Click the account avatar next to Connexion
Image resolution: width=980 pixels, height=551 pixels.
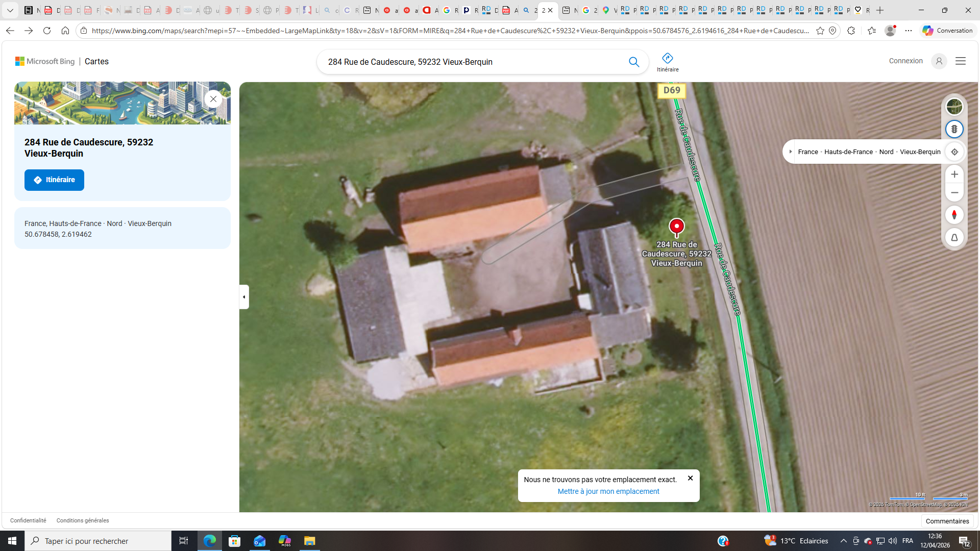coord(939,61)
